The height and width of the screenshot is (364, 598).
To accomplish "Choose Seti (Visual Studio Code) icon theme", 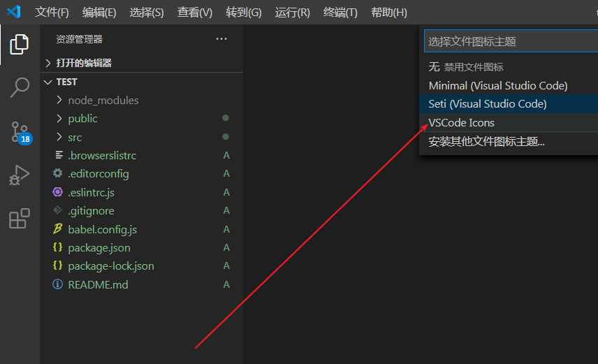I will 509,104.
